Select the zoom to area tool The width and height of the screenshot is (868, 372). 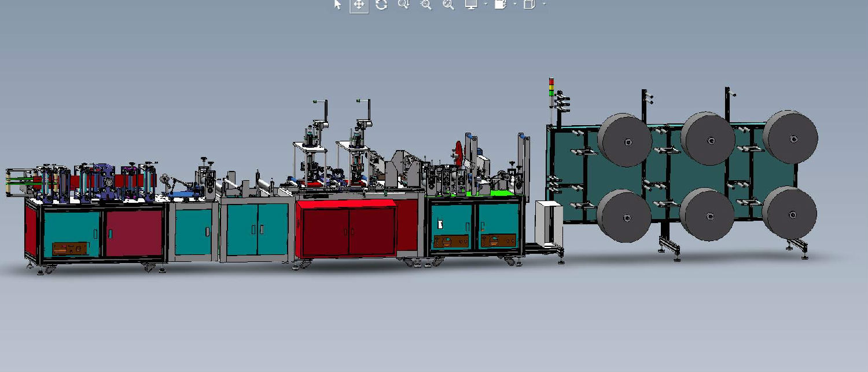point(426,5)
